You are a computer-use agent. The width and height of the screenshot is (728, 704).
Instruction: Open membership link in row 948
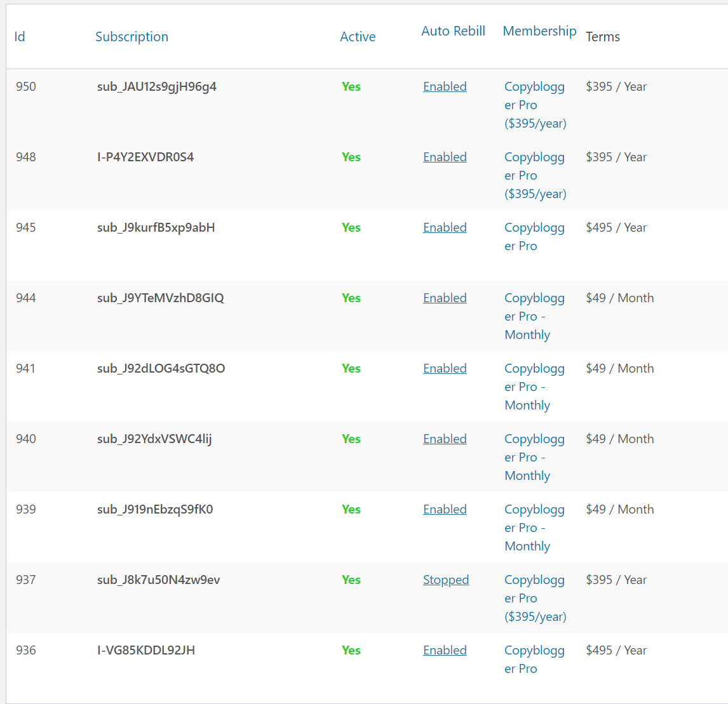(536, 176)
